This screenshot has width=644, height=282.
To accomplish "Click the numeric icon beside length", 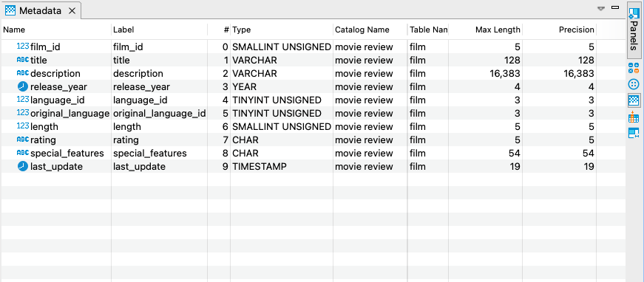I will click(x=23, y=126).
